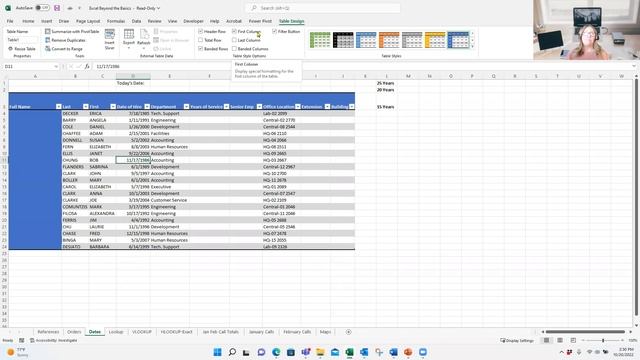Open Years of Service filter dropdown
The width and height of the screenshot is (640, 360).
point(226,107)
